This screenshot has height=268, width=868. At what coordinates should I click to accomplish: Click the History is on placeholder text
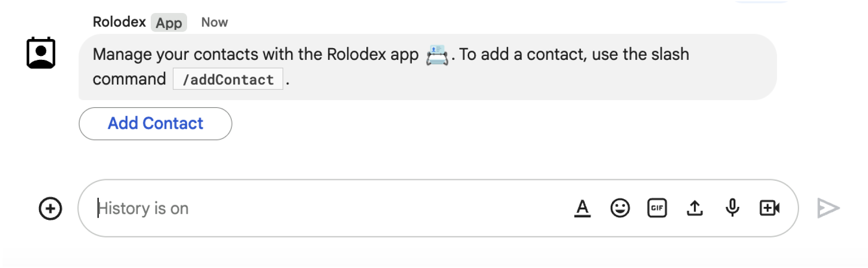[143, 209]
